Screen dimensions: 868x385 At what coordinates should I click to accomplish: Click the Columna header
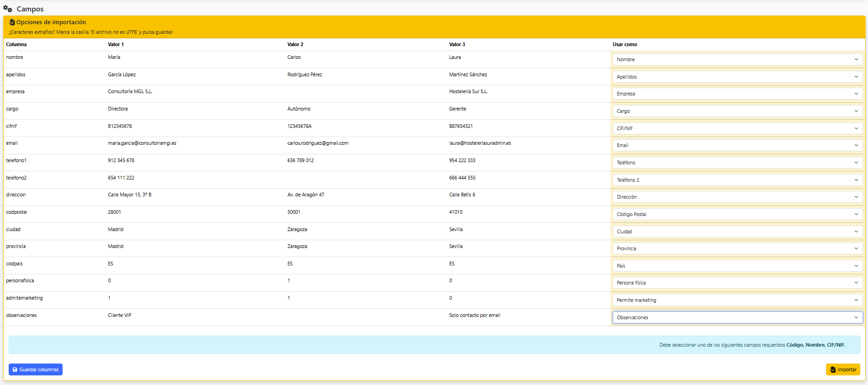point(16,44)
